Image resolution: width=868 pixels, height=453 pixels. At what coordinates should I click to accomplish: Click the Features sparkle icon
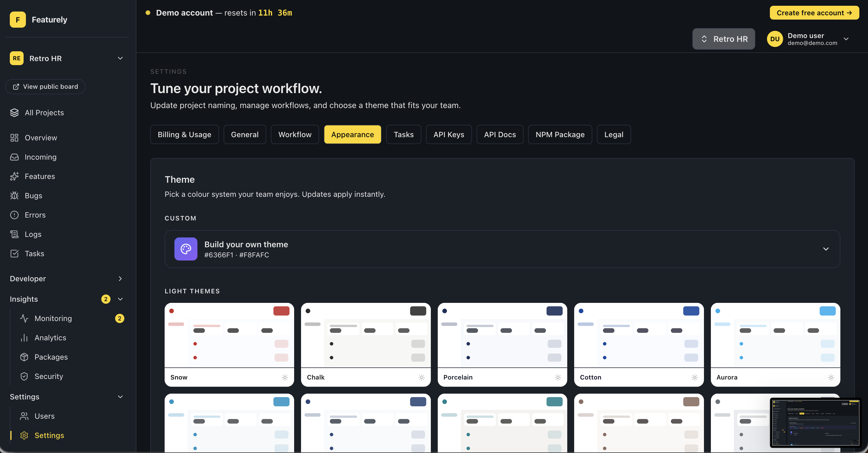(x=14, y=176)
